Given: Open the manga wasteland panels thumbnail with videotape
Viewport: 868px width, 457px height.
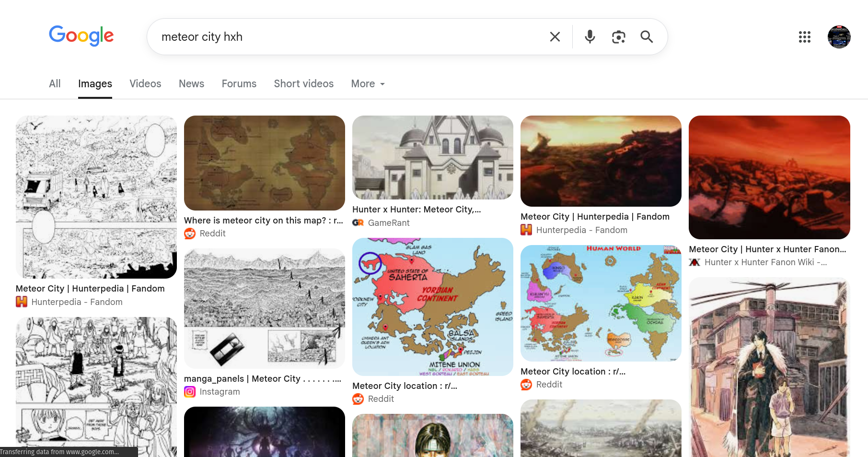Looking at the screenshot, I should 265,309.
